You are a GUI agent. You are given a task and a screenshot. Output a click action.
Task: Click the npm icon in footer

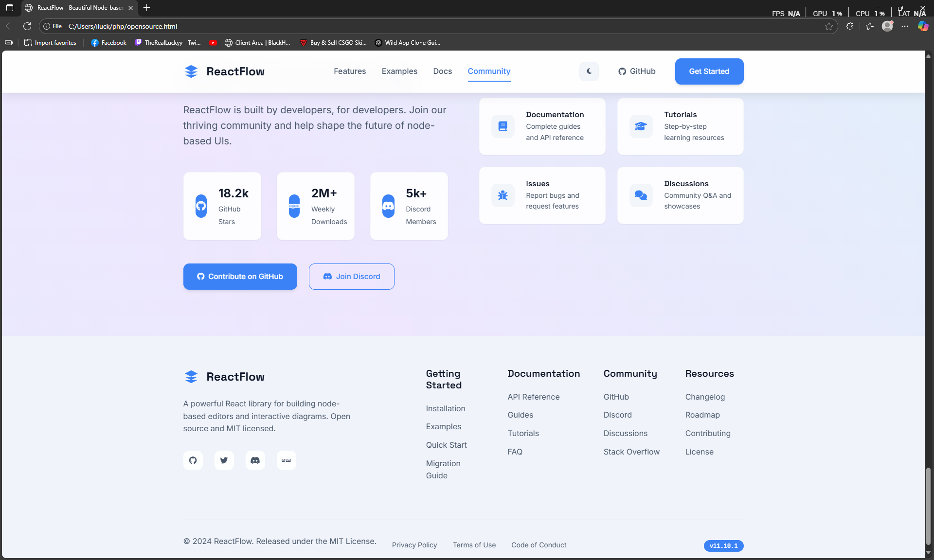(286, 460)
